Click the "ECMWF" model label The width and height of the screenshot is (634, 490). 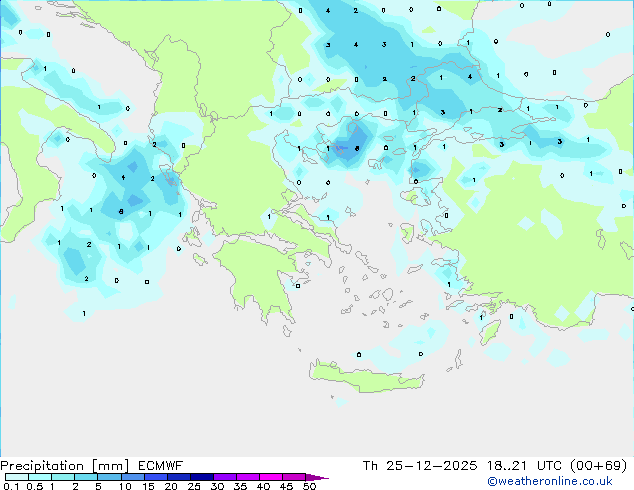tap(161, 466)
